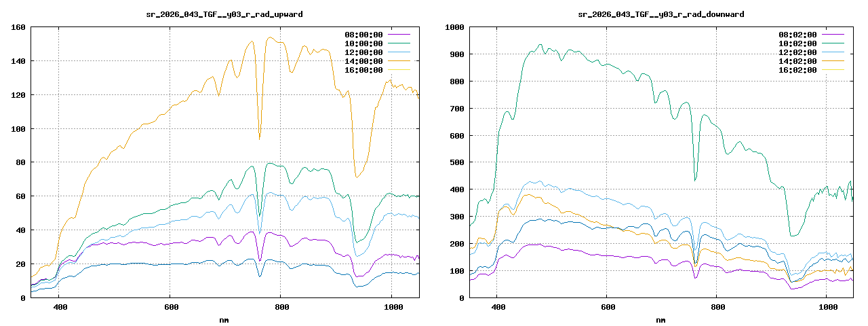The height and width of the screenshot is (326, 868).
Task: Click the line sample beside 16:02:00 legend entry
Action: [833, 70]
